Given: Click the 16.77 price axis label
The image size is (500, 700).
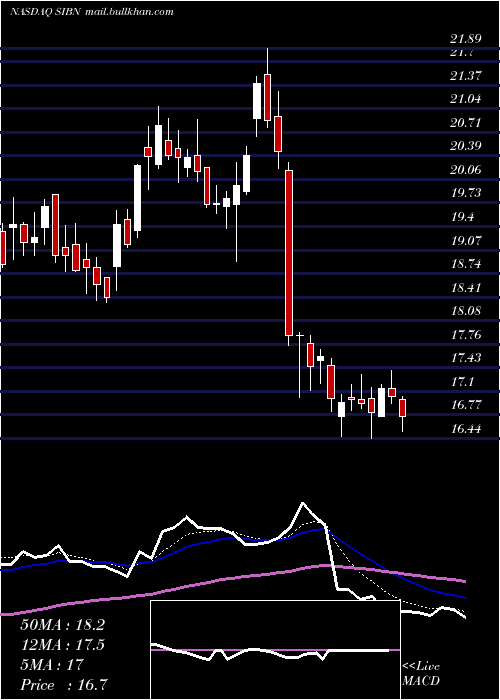Looking at the screenshot, I should click(x=466, y=405).
